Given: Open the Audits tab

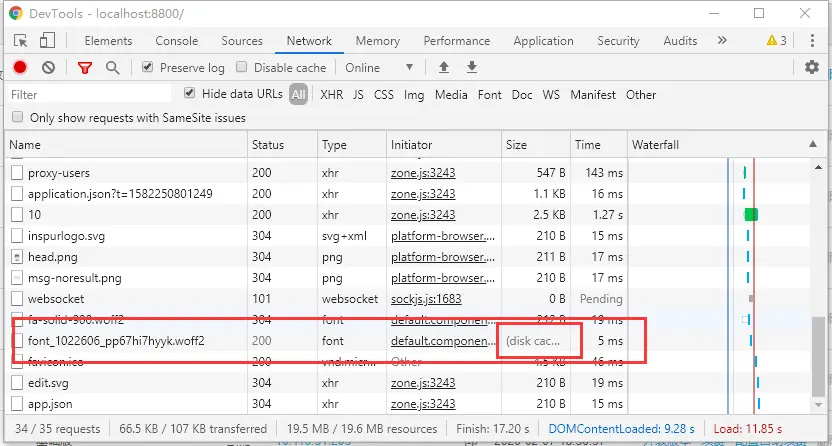Looking at the screenshot, I should click(680, 41).
